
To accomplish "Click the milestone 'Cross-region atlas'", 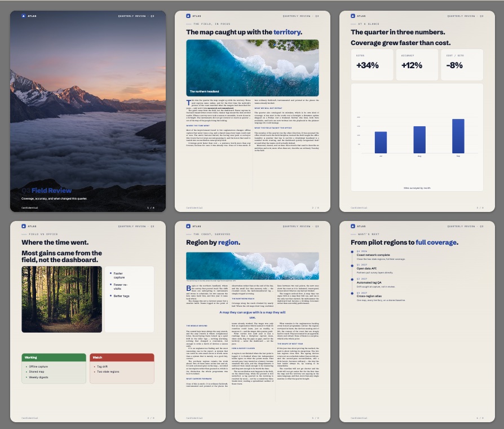I will [369, 297].
